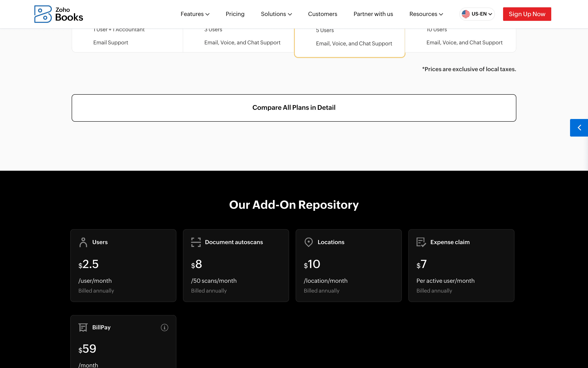Click the Our Add-On Repository heading

[x=294, y=205]
